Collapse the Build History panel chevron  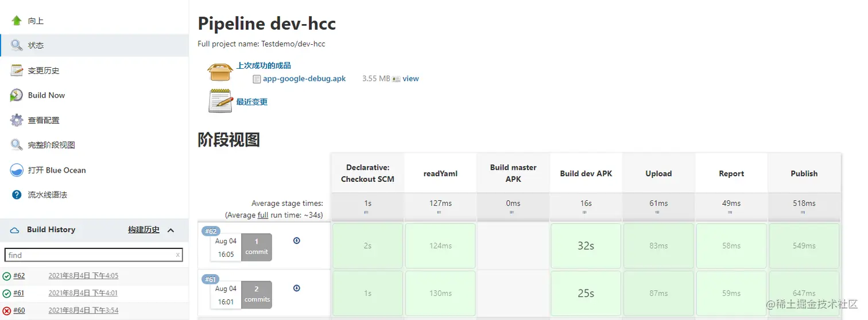coord(170,230)
